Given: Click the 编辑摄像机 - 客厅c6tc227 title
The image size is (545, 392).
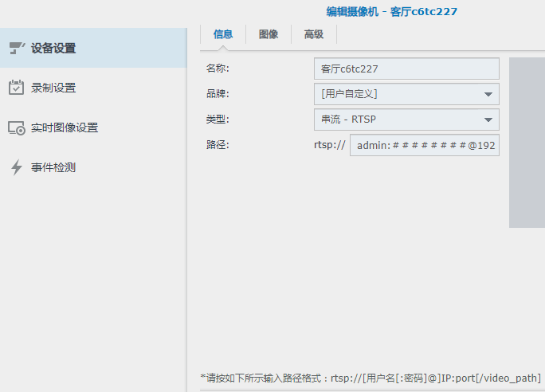Looking at the screenshot, I should (392, 11).
